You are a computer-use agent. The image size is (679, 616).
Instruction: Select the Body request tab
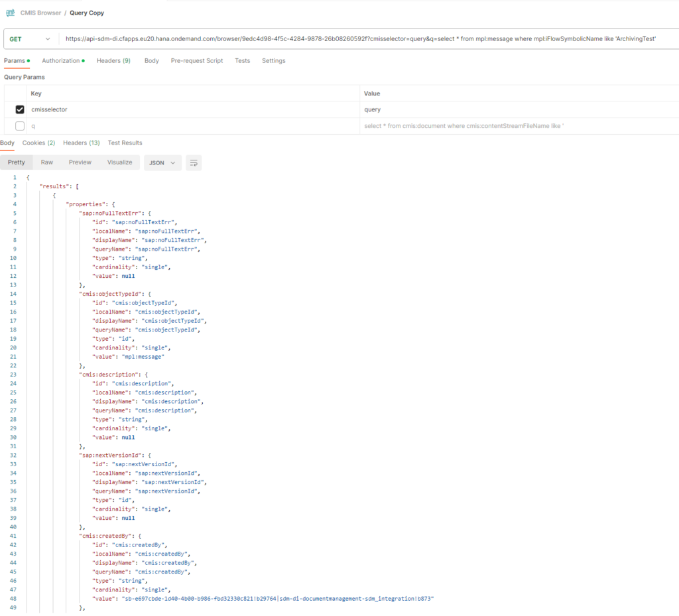151,61
